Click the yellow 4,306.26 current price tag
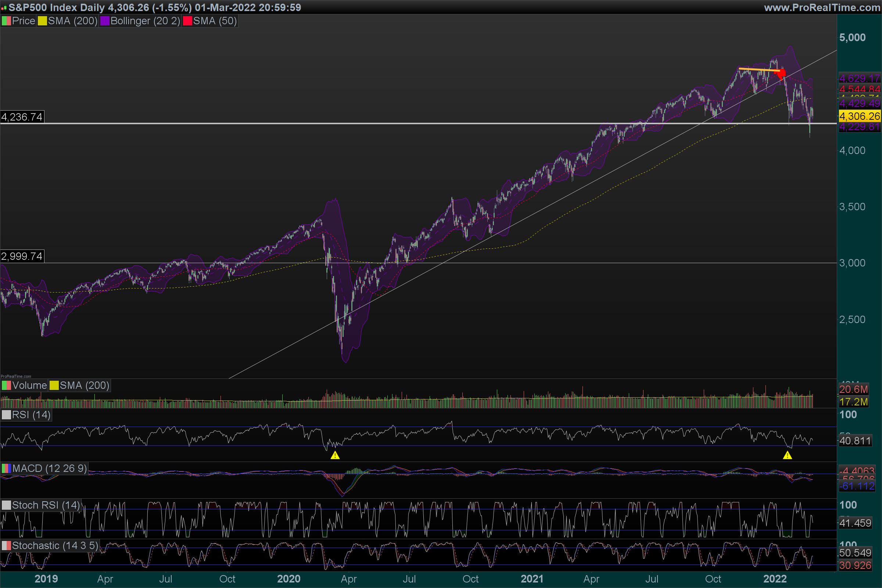This screenshot has width=882, height=588. [x=859, y=116]
